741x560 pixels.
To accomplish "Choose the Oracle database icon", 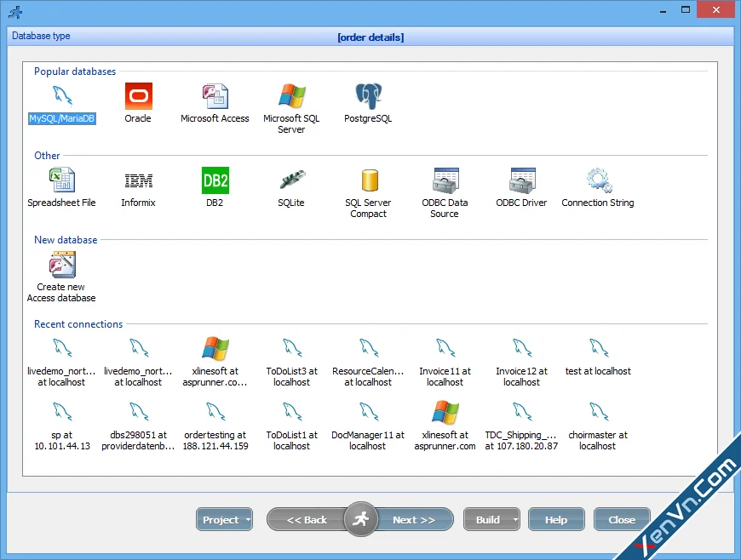I will click(x=139, y=96).
